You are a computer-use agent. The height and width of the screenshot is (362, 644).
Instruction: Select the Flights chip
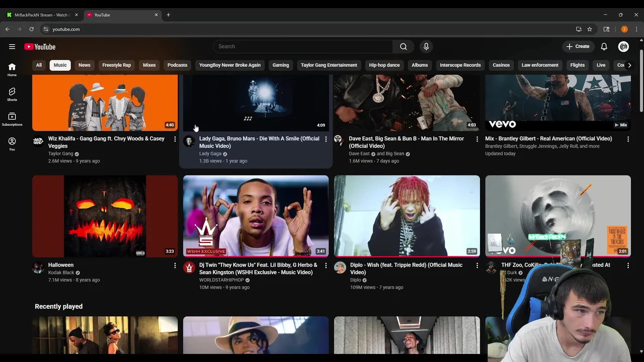pos(578,65)
